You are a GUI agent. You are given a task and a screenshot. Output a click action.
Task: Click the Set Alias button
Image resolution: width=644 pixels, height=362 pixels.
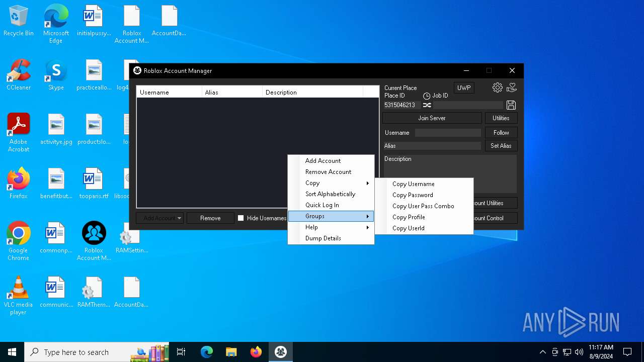[x=501, y=146]
